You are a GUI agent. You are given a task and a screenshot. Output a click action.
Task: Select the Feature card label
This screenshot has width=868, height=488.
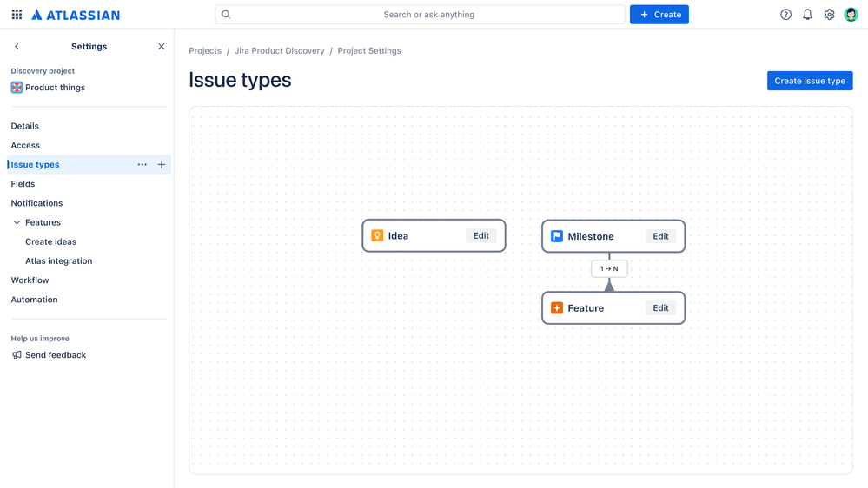[586, 308]
